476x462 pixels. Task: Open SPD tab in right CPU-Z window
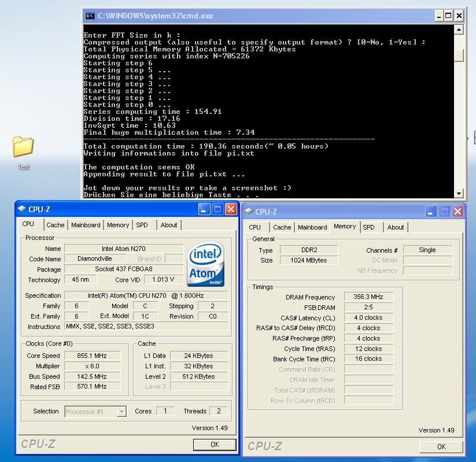pos(368,227)
